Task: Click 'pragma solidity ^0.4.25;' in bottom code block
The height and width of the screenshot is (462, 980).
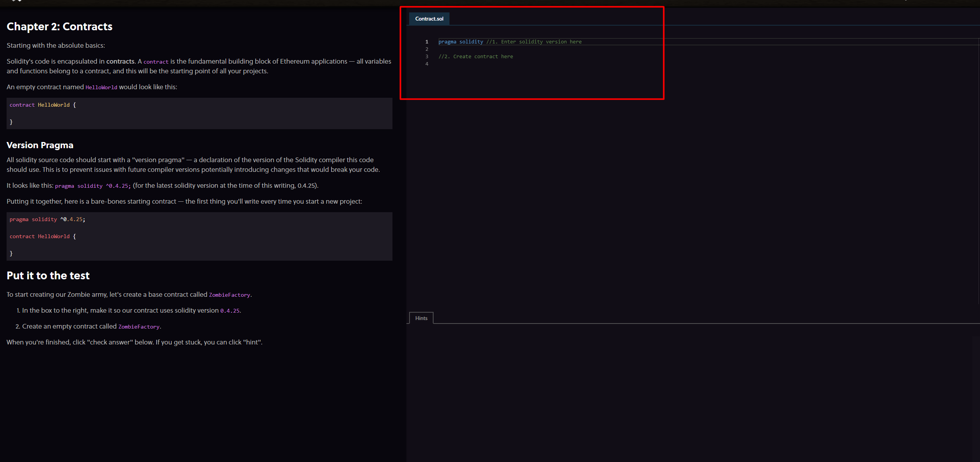Action: tap(47, 220)
